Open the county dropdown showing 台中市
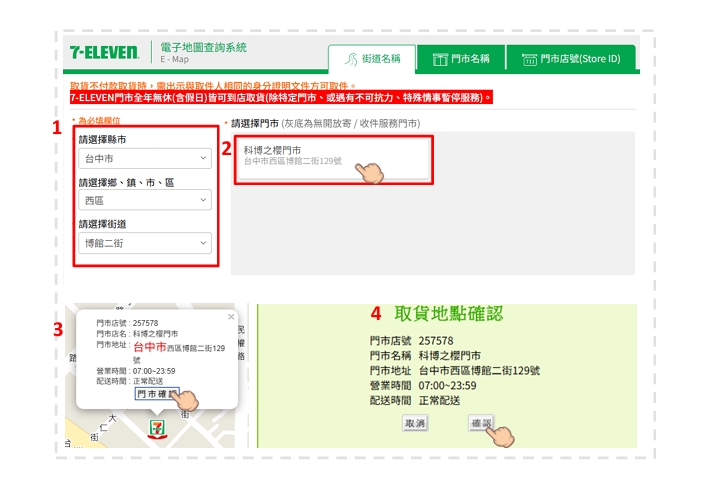Image resolution: width=719 pixels, height=490 pixels. point(145,158)
